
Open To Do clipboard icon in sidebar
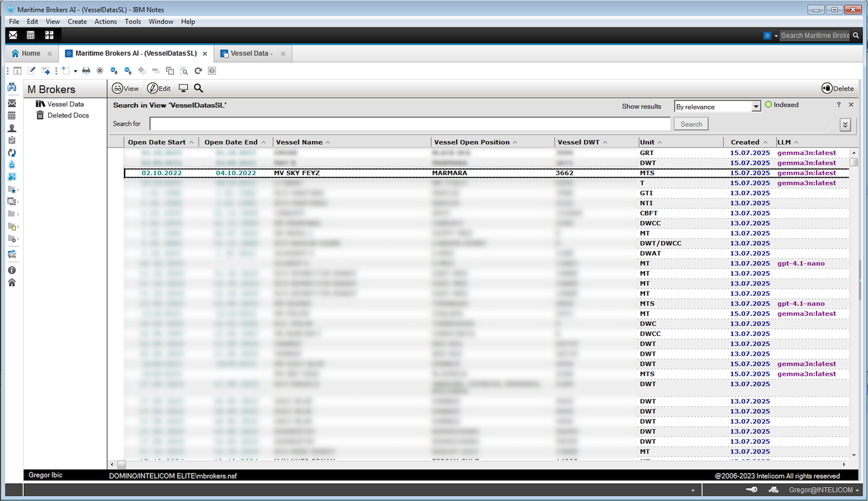coord(12,140)
